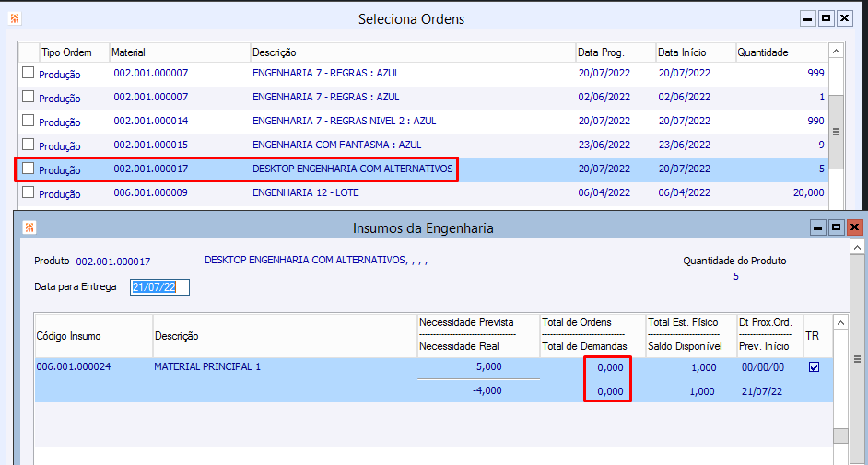The height and width of the screenshot is (465, 868).
Task: Click the Seleciona Ordens window app icon
Action: 14,18
